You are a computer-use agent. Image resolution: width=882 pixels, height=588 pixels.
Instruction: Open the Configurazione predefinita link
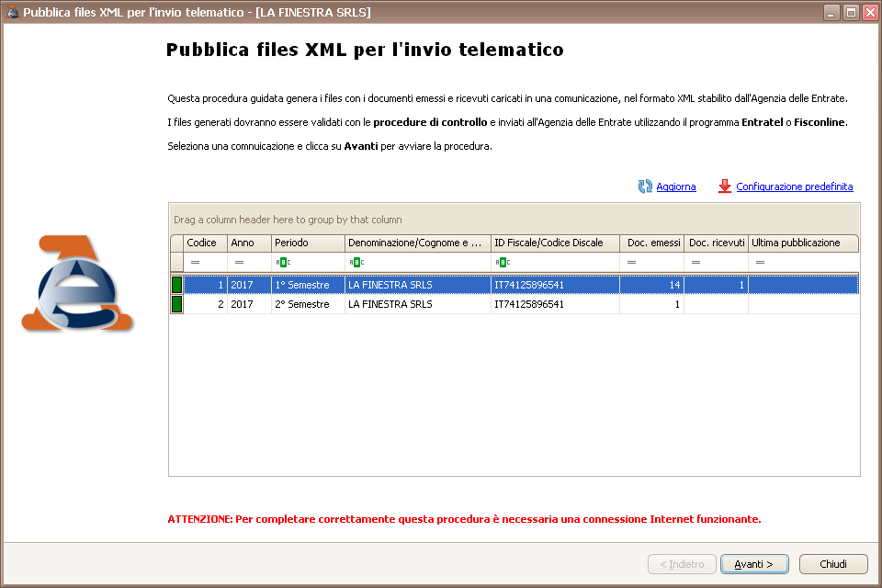coord(794,187)
